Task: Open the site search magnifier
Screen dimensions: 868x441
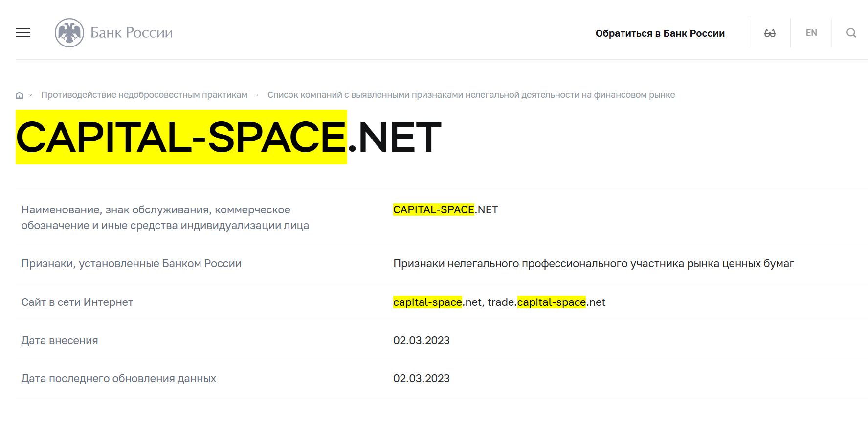Action: pos(851,32)
